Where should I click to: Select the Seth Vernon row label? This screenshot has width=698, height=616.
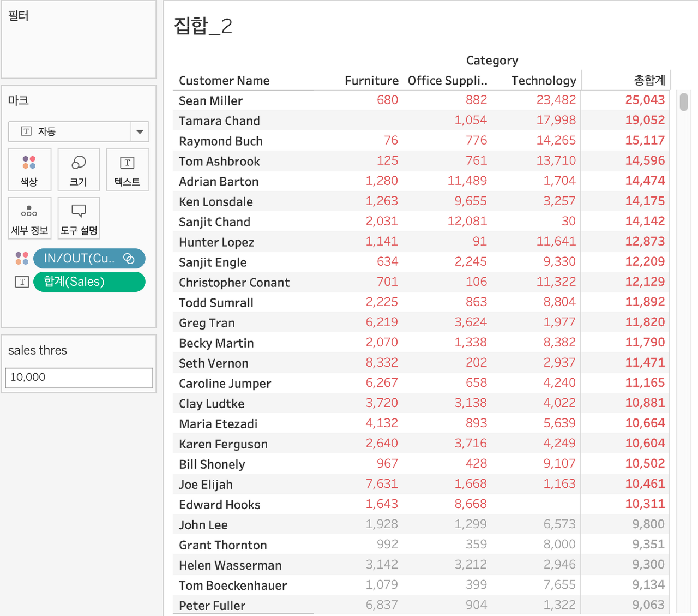click(x=214, y=363)
